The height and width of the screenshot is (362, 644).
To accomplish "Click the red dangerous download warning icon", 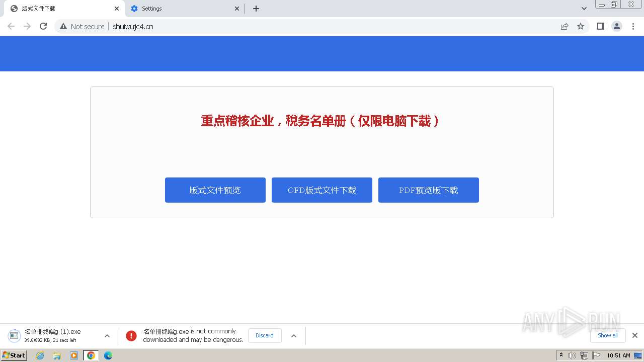I will coord(131,335).
